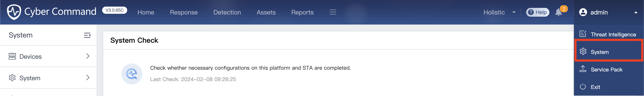Collapse the System sidebar panel icon
The image size is (644, 96).
click(x=87, y=35)
